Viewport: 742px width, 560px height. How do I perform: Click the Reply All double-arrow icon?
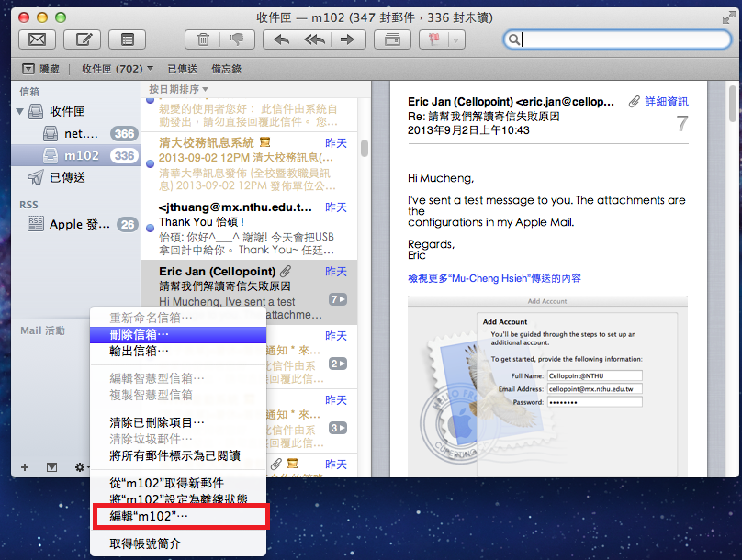pos(314,39)
